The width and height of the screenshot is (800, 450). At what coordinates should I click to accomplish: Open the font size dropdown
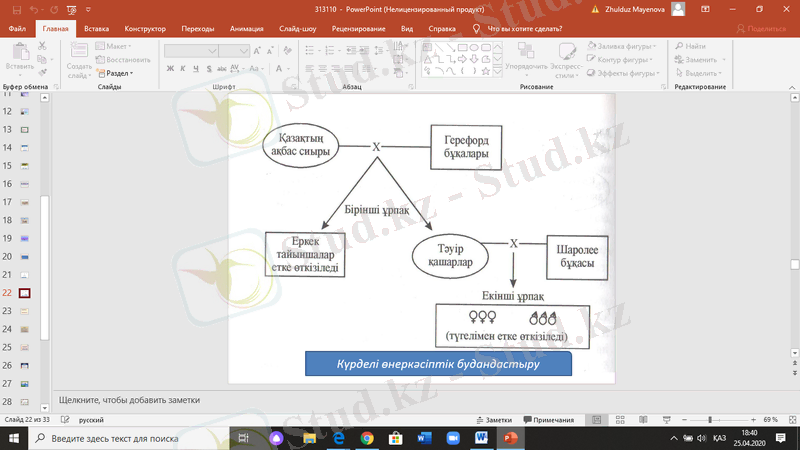[x=244, y=51]
